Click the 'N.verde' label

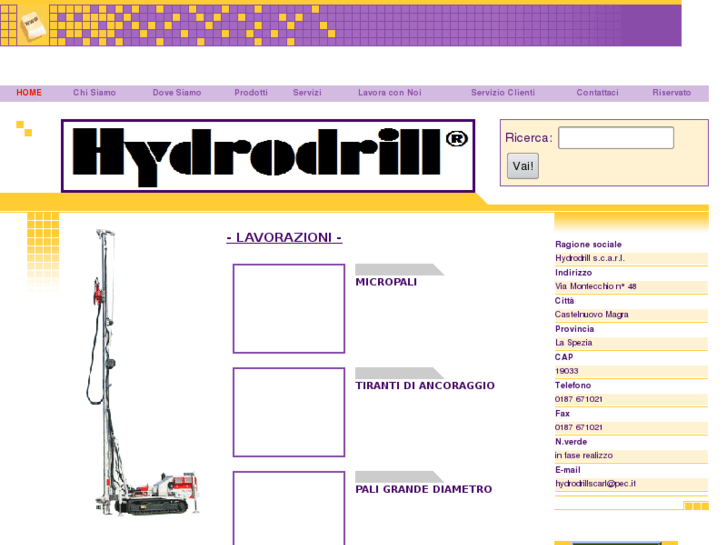click(571, 442)
